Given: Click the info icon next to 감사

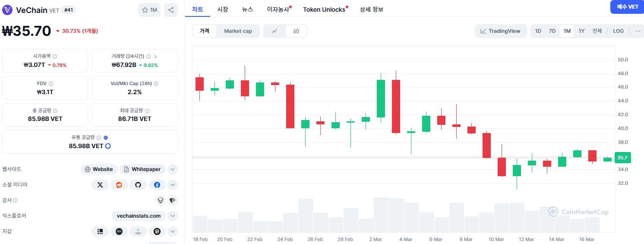Looking at the screenshot, I should click(15, 200).
